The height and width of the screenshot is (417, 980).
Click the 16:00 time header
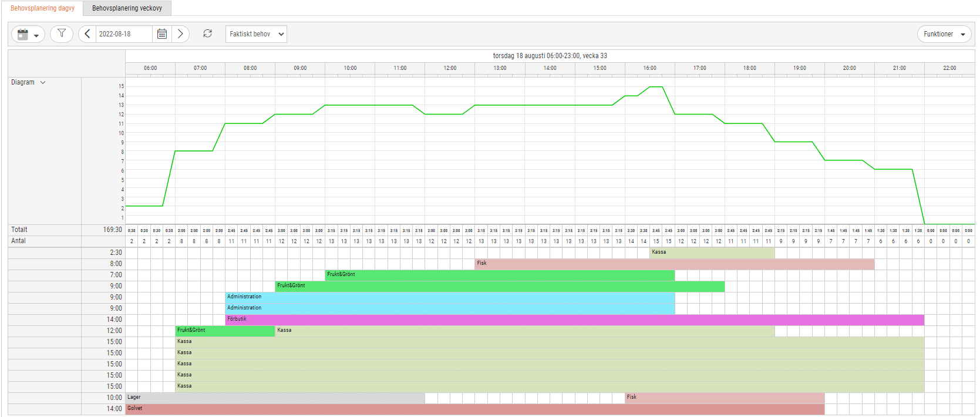[x=649, y=68]
